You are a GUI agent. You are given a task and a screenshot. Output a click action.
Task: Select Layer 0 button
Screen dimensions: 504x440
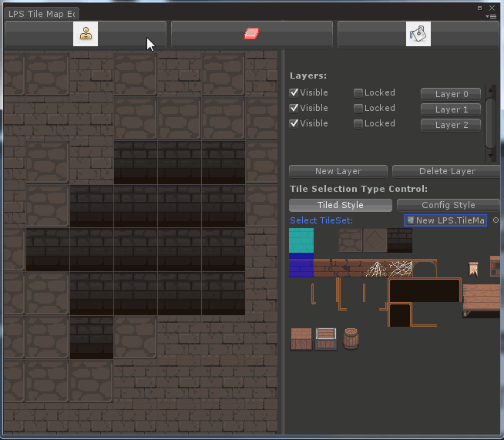[x=451, y=94]
